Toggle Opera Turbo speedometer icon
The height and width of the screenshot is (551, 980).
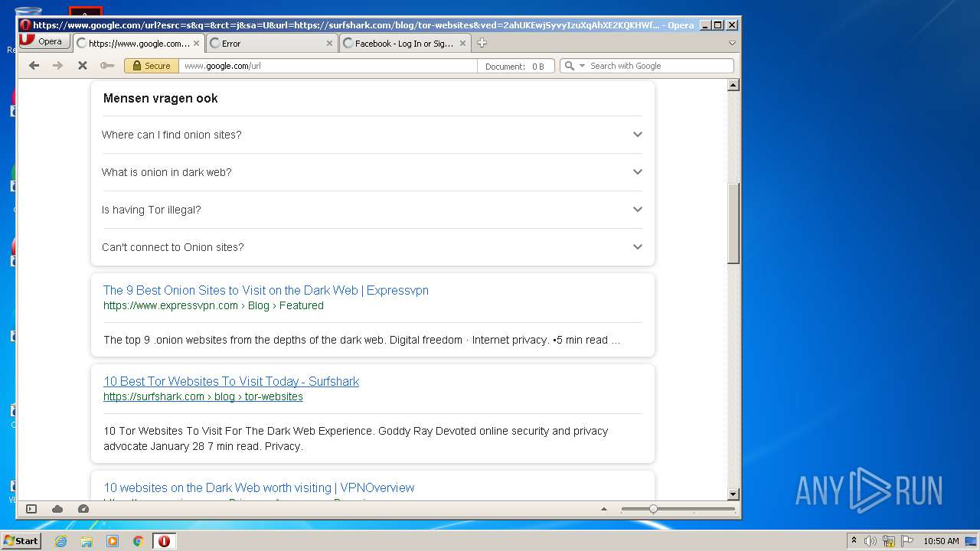click(83, 509)
